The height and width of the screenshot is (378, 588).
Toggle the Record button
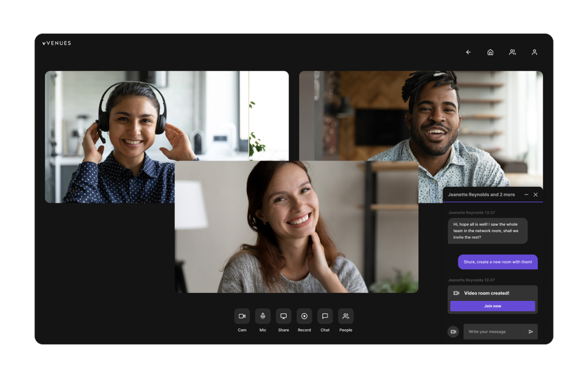point(304,316)
